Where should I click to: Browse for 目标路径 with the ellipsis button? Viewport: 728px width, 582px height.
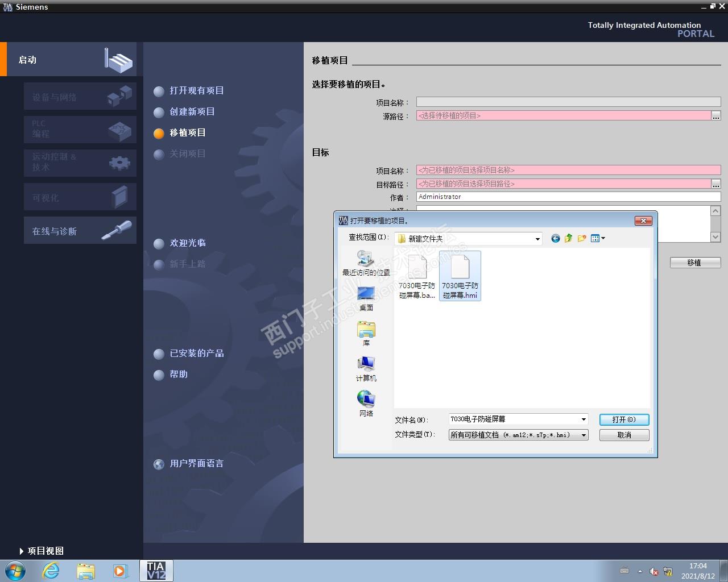click(x=716, y=184)
